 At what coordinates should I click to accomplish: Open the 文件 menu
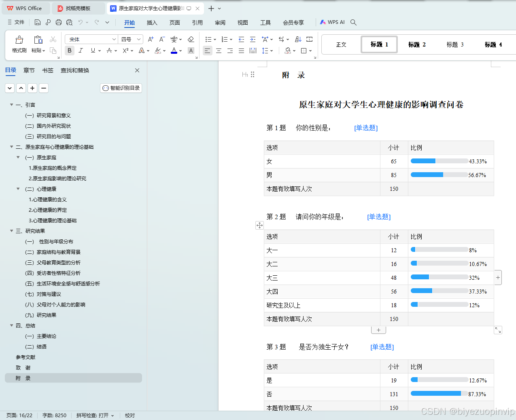tap(16, 22)
